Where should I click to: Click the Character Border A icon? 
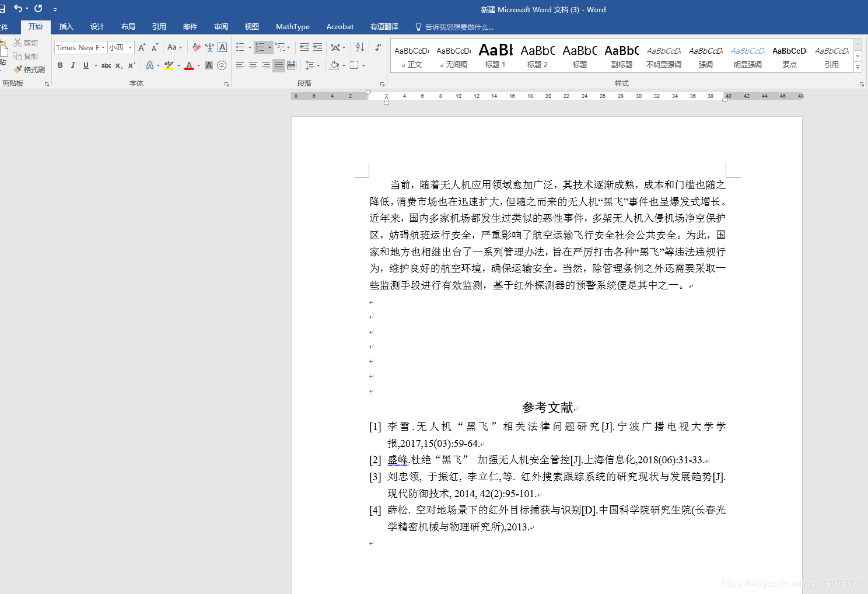click(222, 48)
